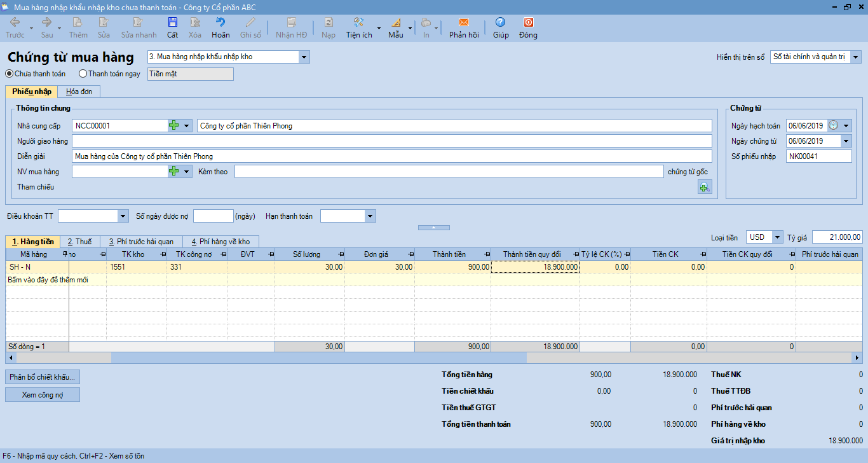
Task: Expand the Mẫu dropdown arrow
Action: (410, 28)
